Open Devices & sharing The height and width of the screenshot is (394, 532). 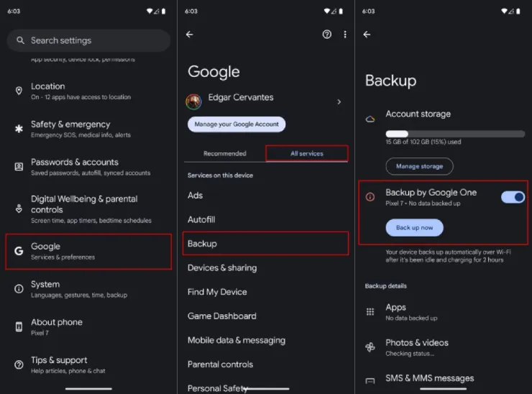265,267
